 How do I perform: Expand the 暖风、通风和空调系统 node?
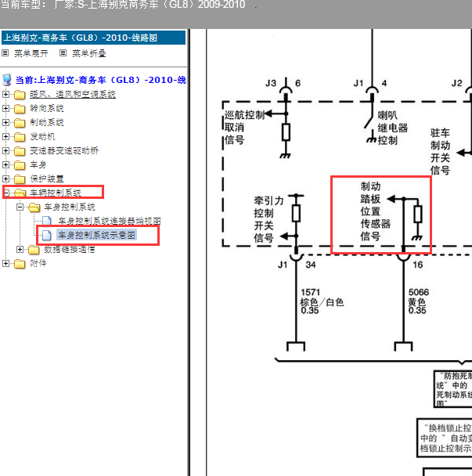tap(5, 95)
